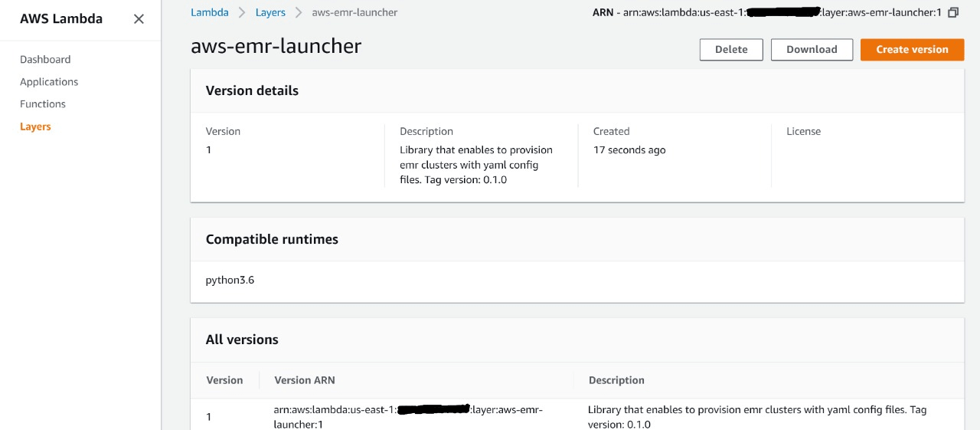Click the Version details heading
This screenshot has width=980, height=430.
(252, 90)
